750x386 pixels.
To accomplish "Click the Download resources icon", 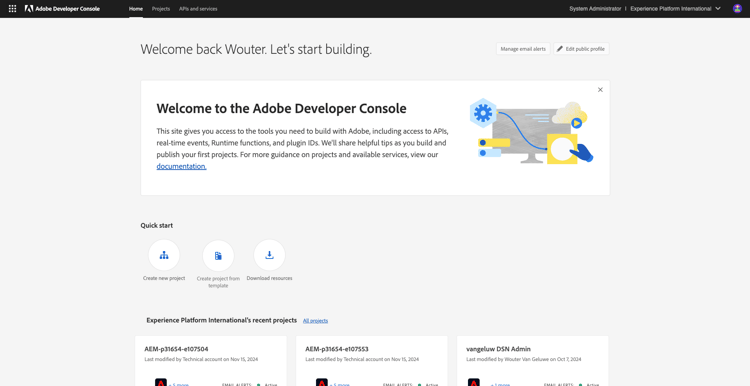I will 269,255.
